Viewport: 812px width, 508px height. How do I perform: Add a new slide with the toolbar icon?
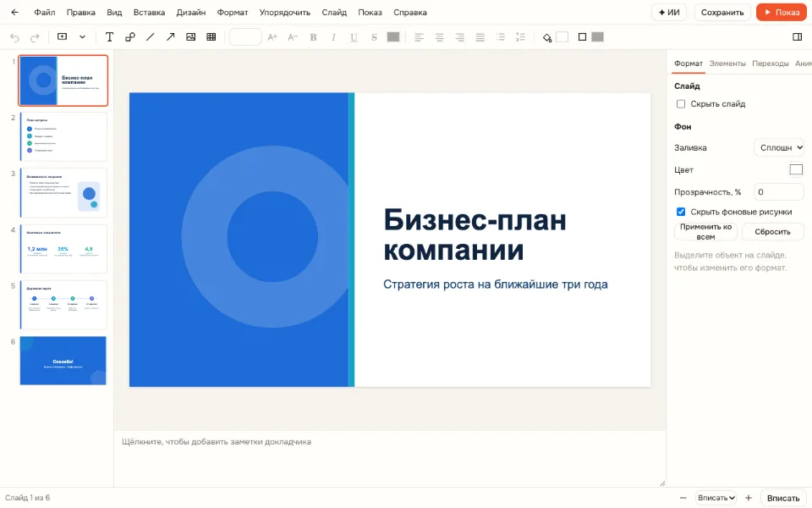tap(62, 36)
